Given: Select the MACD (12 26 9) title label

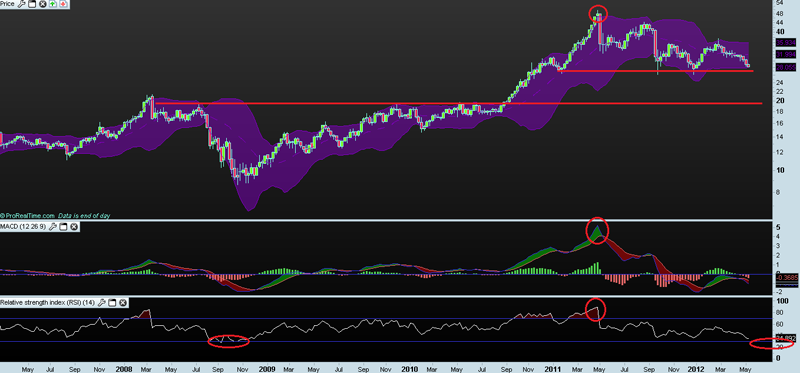Looking at the screenshot, I should (x=23, y=226).
